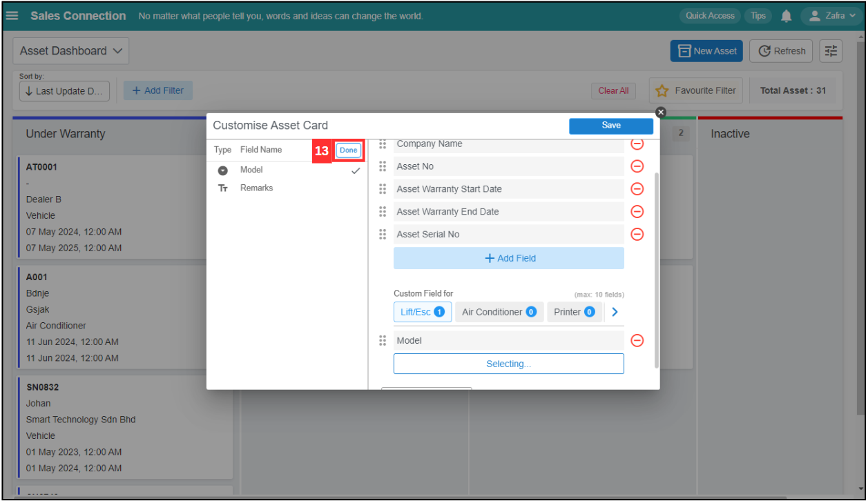This screenshot has height=501, width=868.
Task: Grab drag handle of Asset Warranty End Date
Action: pos(383,212)
